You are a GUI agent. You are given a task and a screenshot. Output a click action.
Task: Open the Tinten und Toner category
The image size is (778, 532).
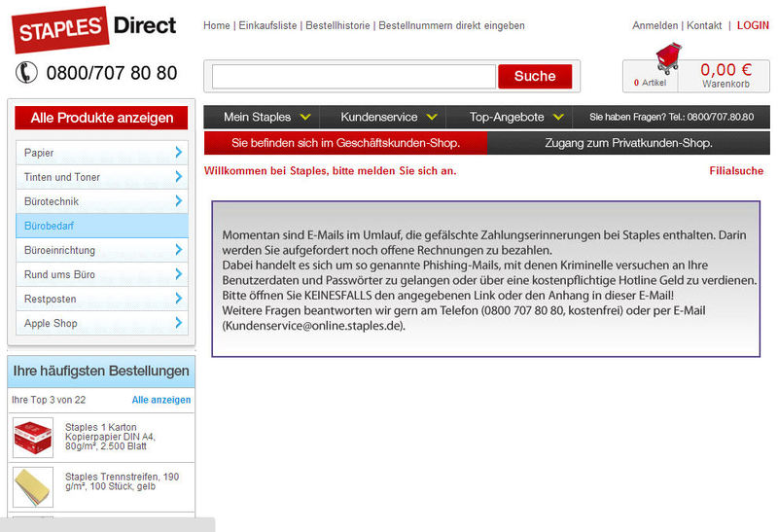[x=102, y=177]
